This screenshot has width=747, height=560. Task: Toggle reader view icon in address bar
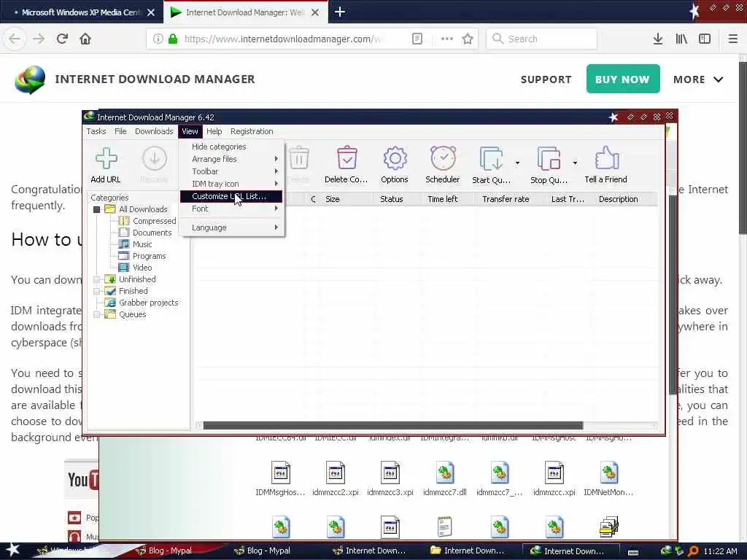click(417, 39)
